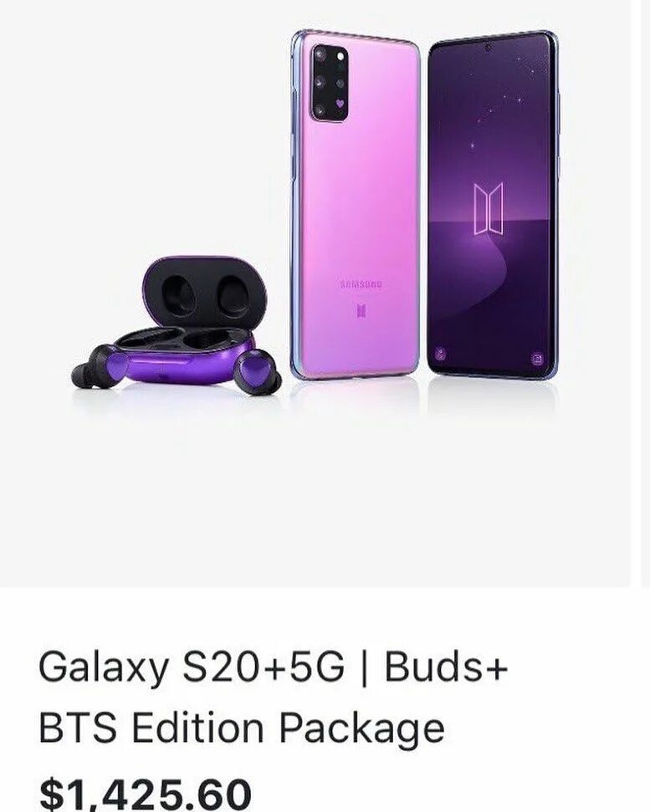Open the Galaxy S20+5G | Buds+ title link
The height and width of the screenshot is (812, 650).
tap(273, 666)
